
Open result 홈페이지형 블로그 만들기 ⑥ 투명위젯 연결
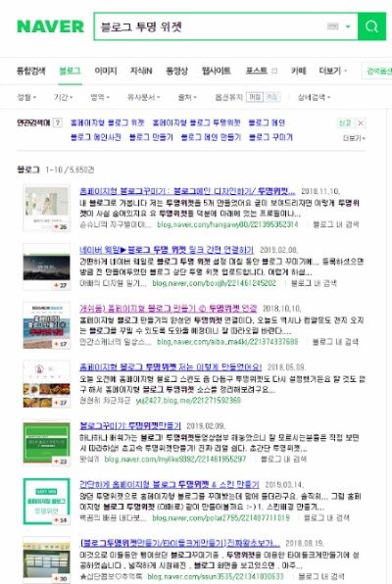pos(168,309)
